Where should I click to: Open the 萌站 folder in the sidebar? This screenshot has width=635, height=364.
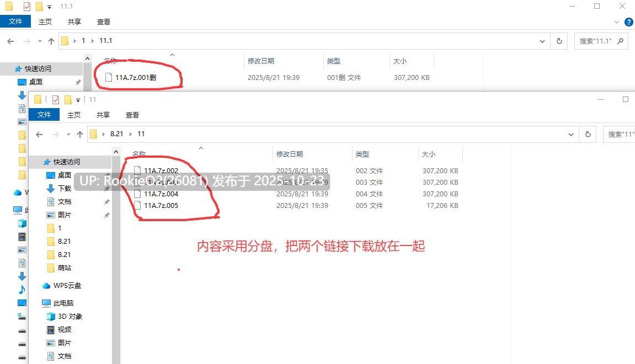coord(65,267)
